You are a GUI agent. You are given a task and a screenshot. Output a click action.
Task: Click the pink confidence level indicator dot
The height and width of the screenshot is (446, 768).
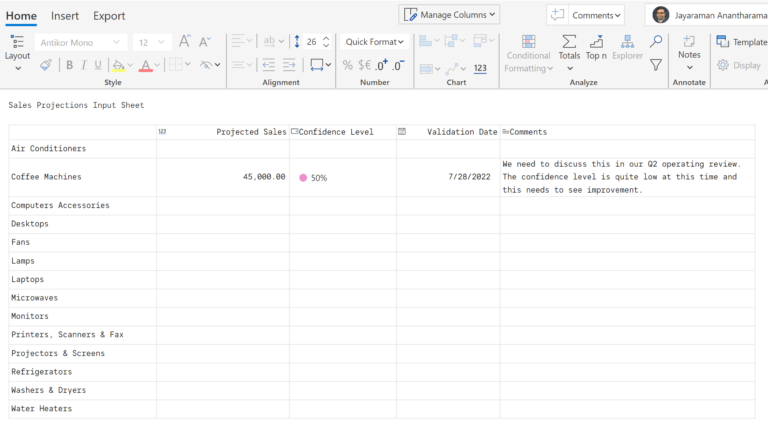pyautogui.click(x=303, y=178)
